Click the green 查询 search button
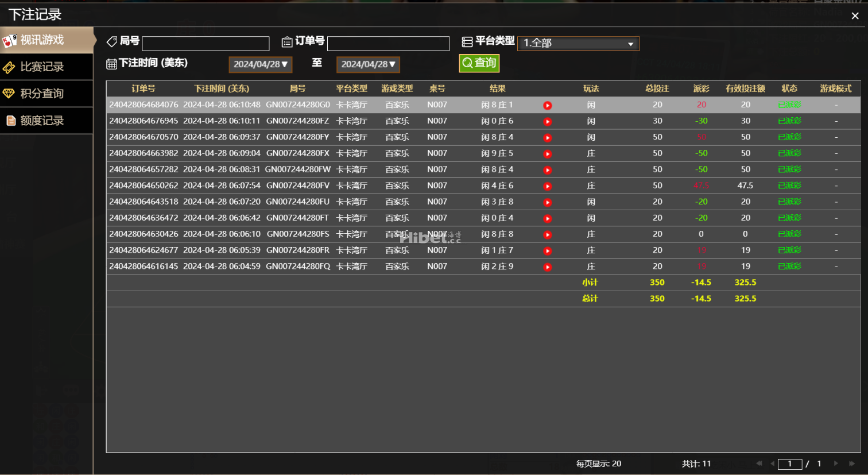This screenshot has height=475, width=868. click(479, 63)
